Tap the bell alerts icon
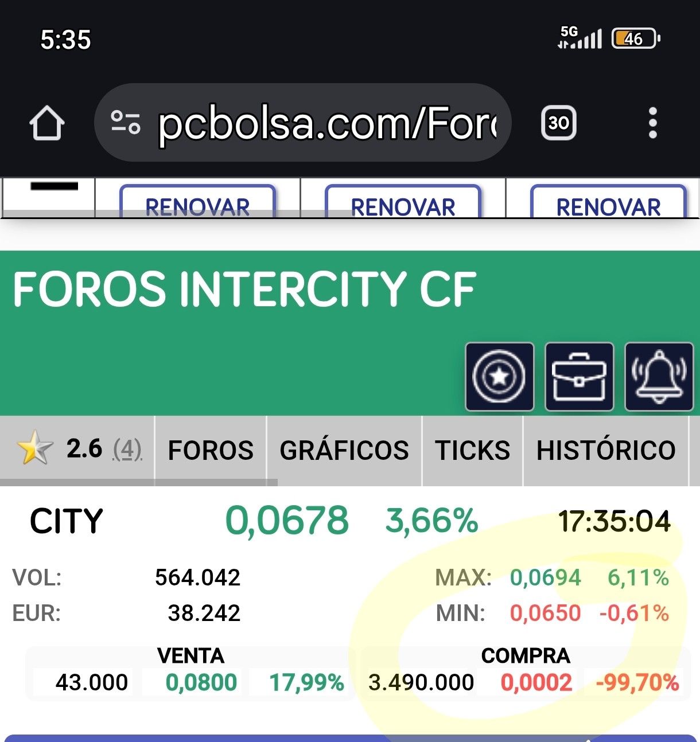 tap(659, 377)
